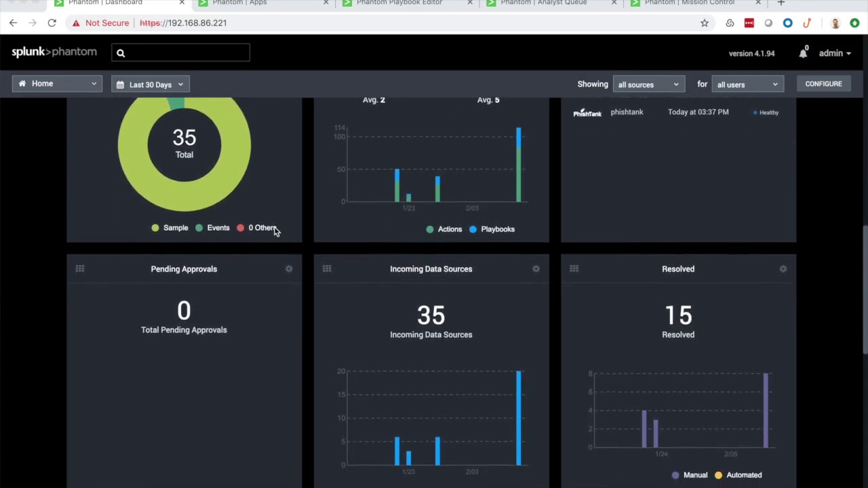Open the Home navigation dropdown
Image resolution: width=868 pixels, height=488 pixels.
(x=57, y=84)
